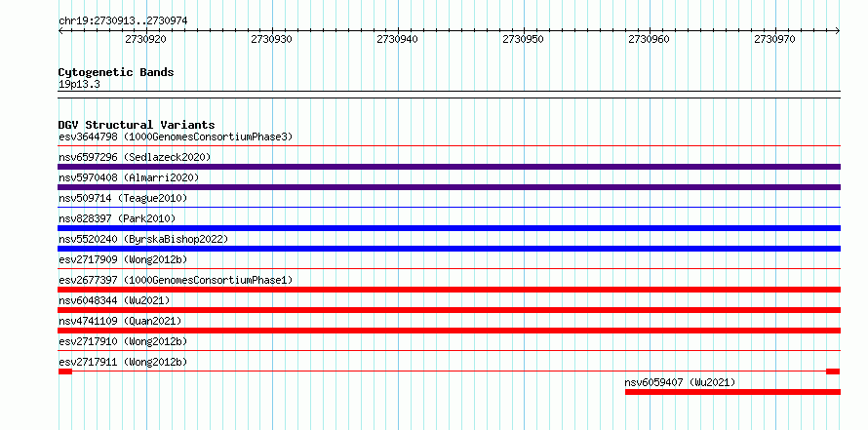Click the red bar of nsv6048344
Image resolution: width=868 pixels, height=430 pixels.
[449, 310]
